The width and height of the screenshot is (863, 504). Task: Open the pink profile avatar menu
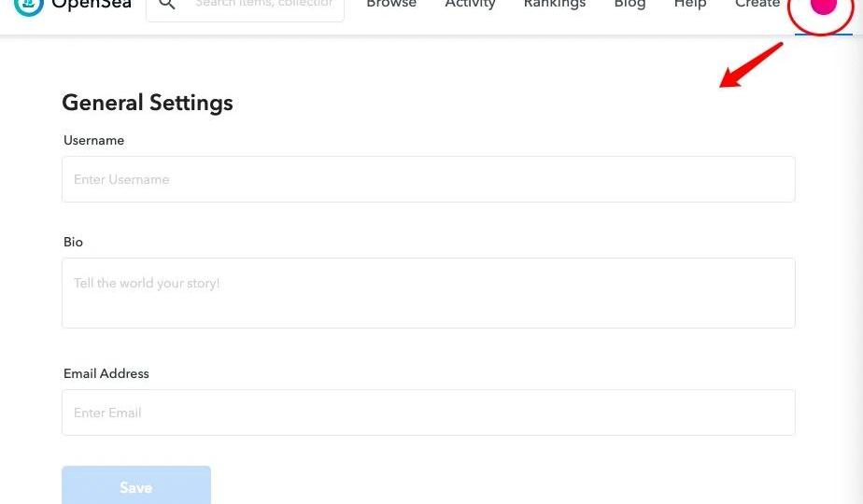pyautogui.click(x=823, y=7)
